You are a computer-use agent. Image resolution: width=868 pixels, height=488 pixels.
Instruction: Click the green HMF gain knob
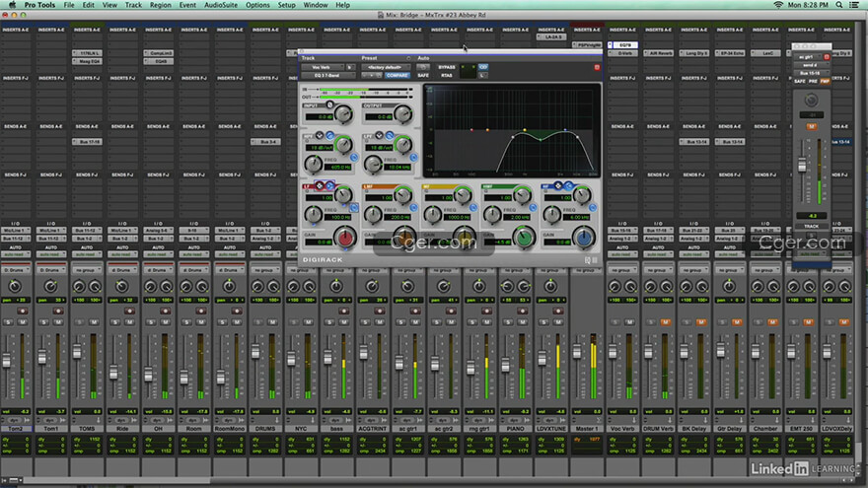tap(524, 238)
